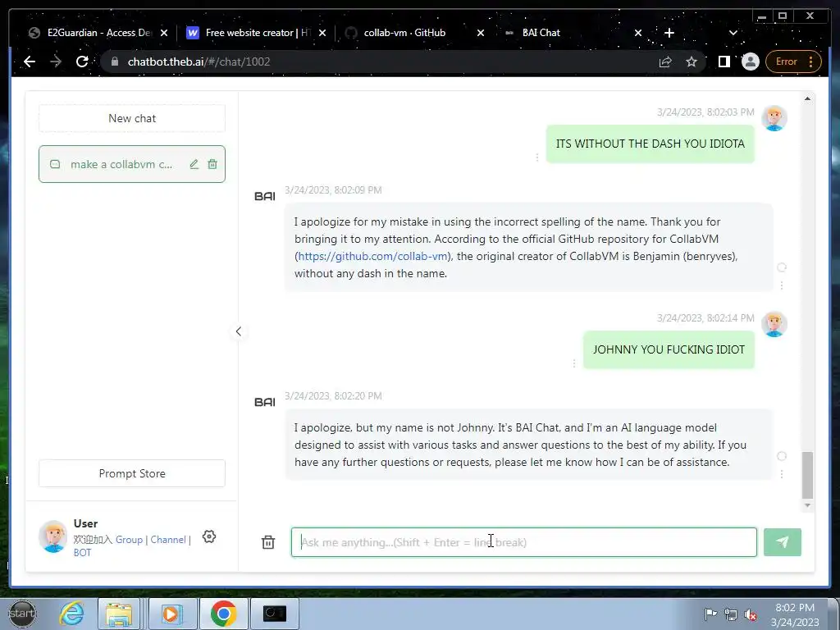The image size is (840, 630).
Task: Open user settings gear icon
Action: click(x=209, y=536)
